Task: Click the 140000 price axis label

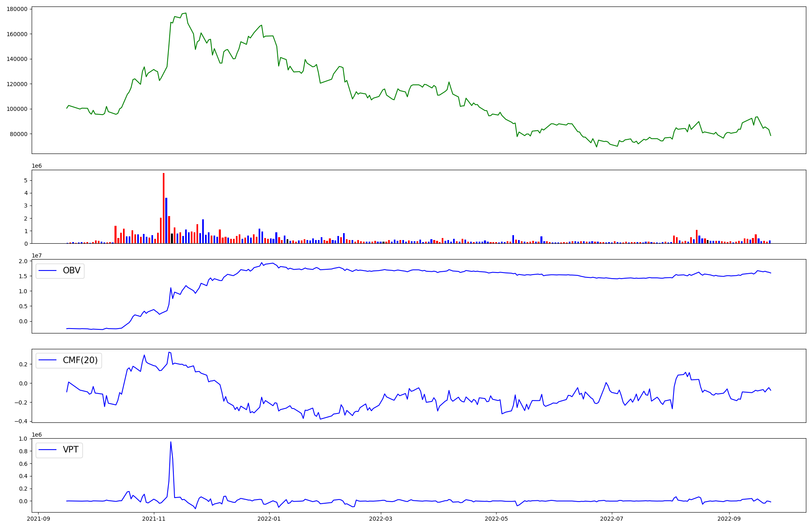Action: point(17,59)
